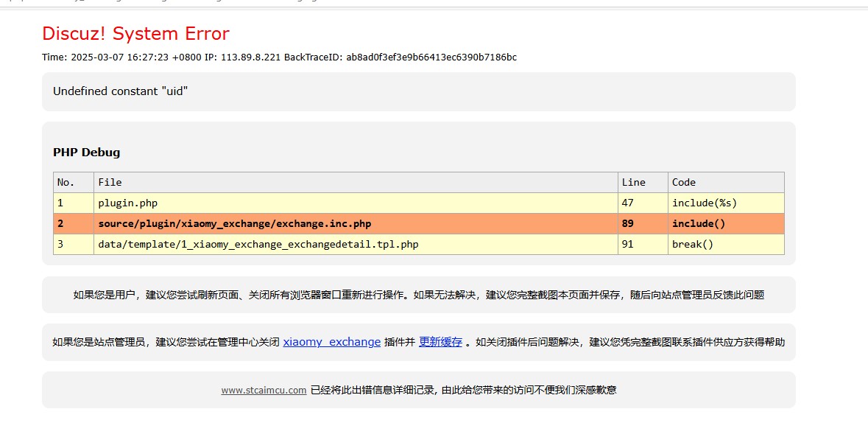The height and width of the screenshot is (423, 868).
Task: Click the File column header
Action: tap(356, 183)
